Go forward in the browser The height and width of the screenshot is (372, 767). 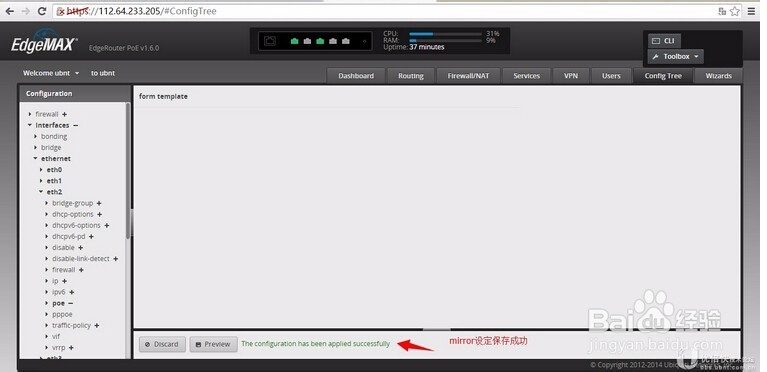click(25, 11)
